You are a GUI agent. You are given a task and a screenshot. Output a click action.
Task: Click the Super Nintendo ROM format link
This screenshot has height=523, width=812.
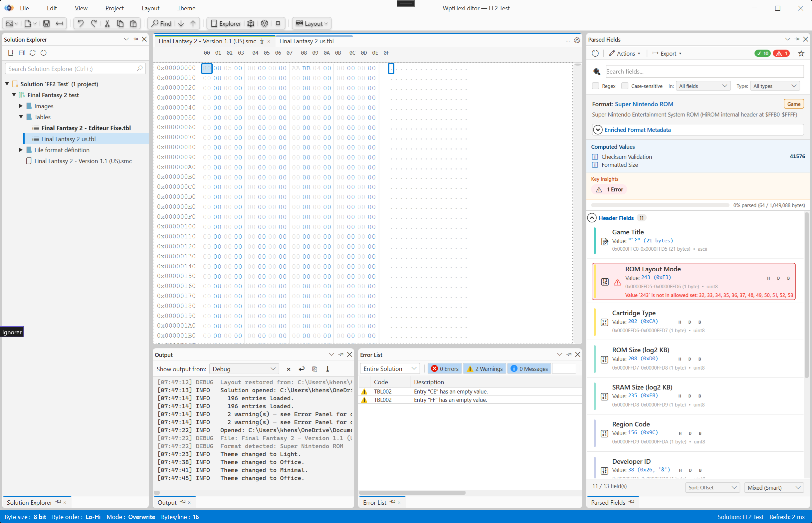tap(644, 104)
